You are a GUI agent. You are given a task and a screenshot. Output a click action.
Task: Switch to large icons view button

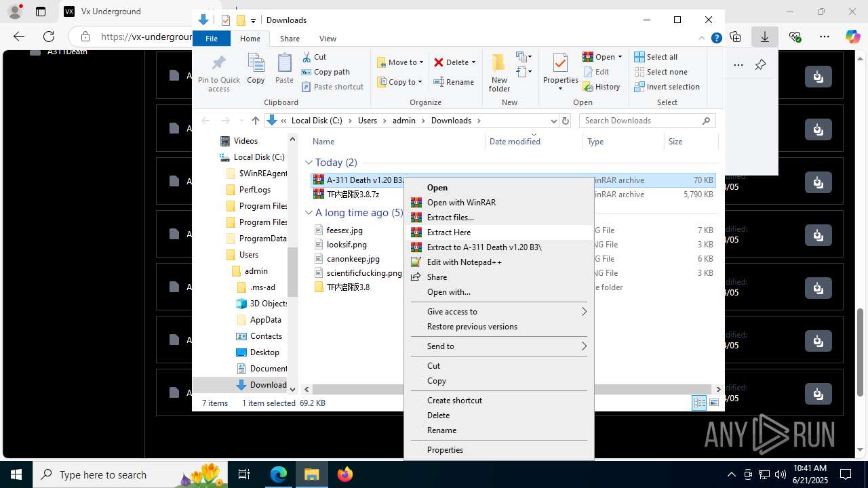[714, 403]
